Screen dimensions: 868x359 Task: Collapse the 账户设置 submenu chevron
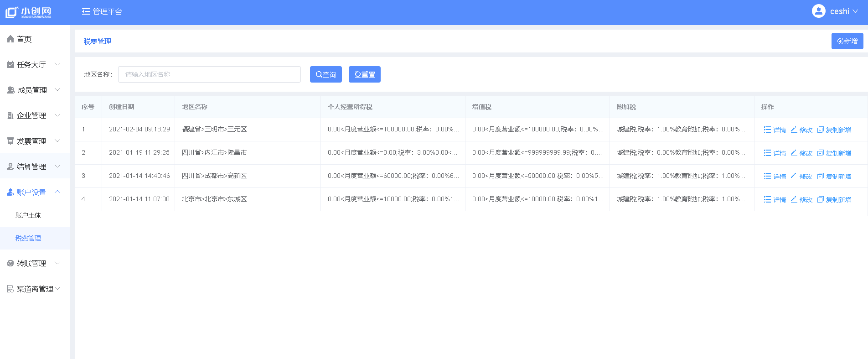coord(57,192)
